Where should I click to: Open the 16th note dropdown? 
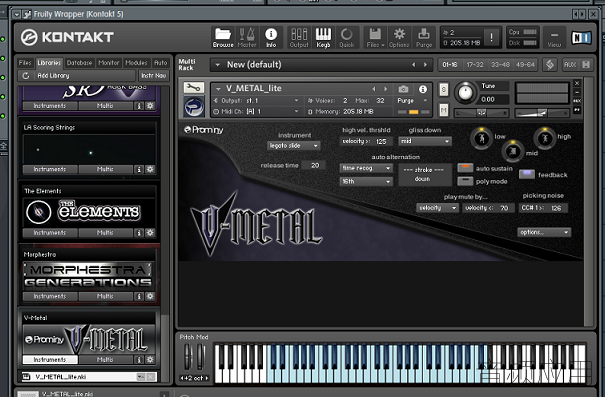tap(366, 181)
